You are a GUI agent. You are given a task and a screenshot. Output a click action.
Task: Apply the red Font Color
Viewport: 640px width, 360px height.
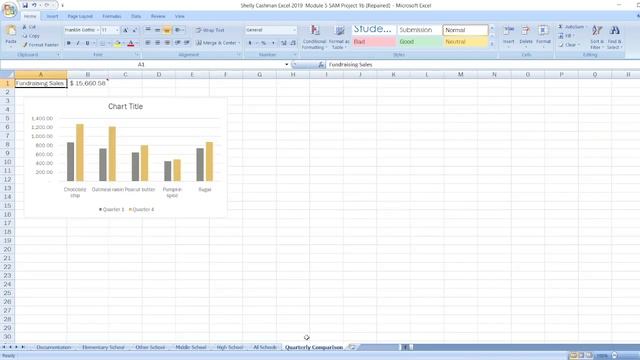click(131, 43)
